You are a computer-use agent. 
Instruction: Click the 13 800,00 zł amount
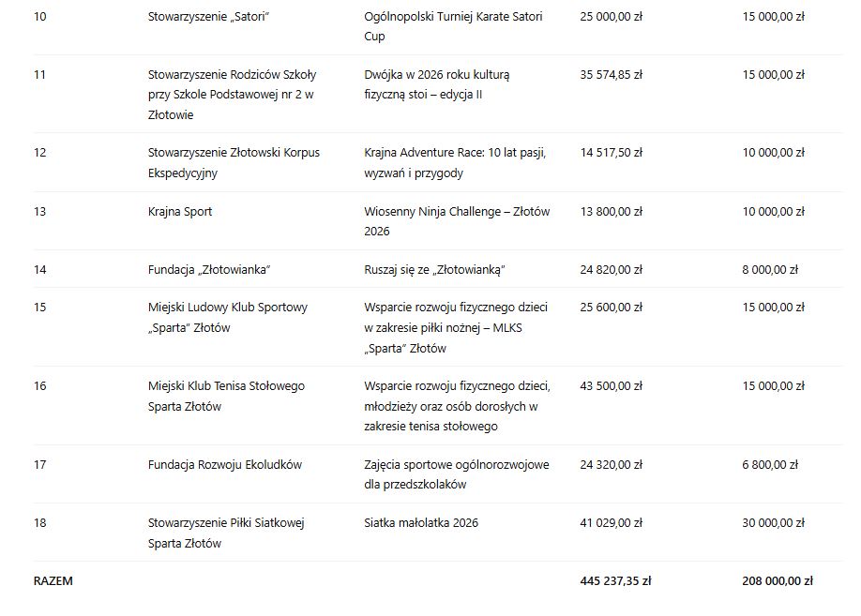612,212
